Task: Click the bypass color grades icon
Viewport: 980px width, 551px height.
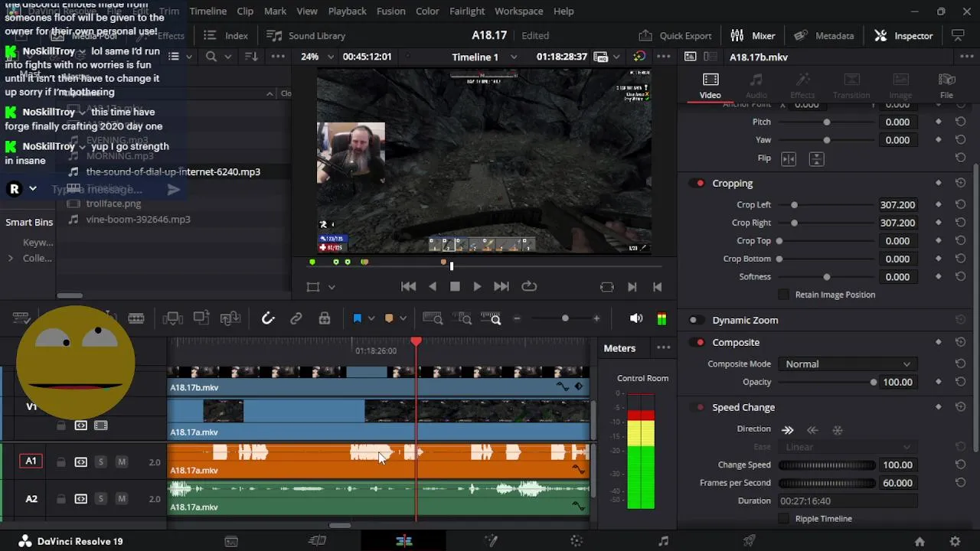Action: [639, 57]
